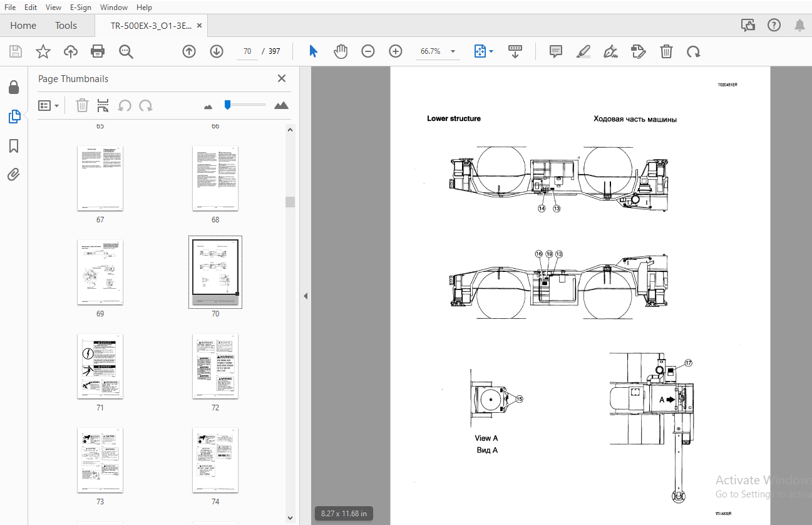This screenshot has width=812, height=525.
Task: Collapse the navigation pane arrow
Action: (x=306, y=296)
